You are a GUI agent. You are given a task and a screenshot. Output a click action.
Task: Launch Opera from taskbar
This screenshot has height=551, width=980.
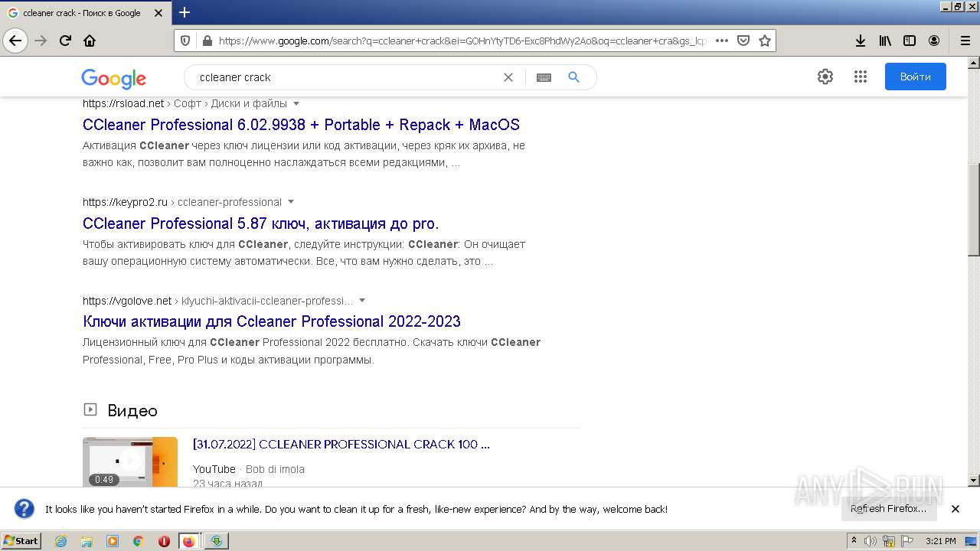[x=164, y=541]
